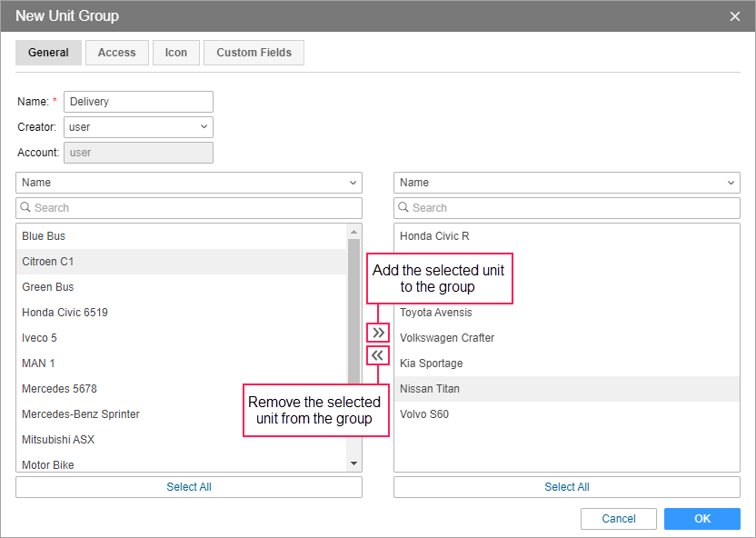Click the magnifier icon in right search
This screenshot has width=756, height=538.
tap(403, 207)
